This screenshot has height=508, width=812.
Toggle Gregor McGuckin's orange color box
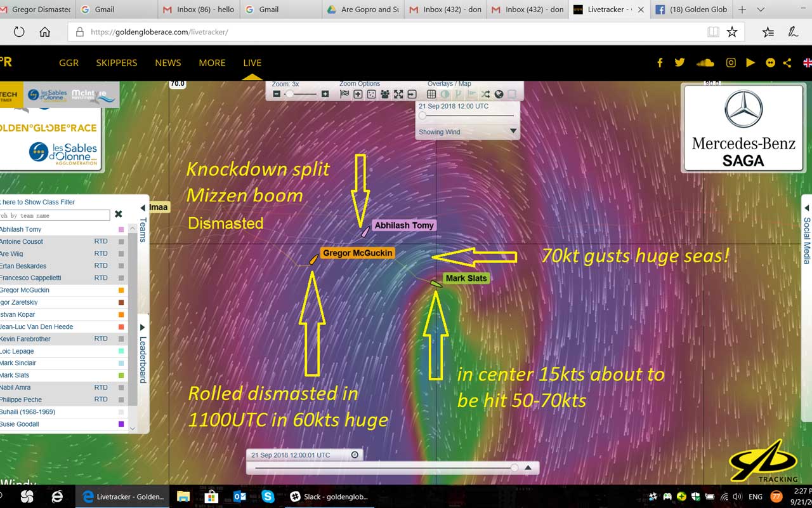[x=121, y=290]
